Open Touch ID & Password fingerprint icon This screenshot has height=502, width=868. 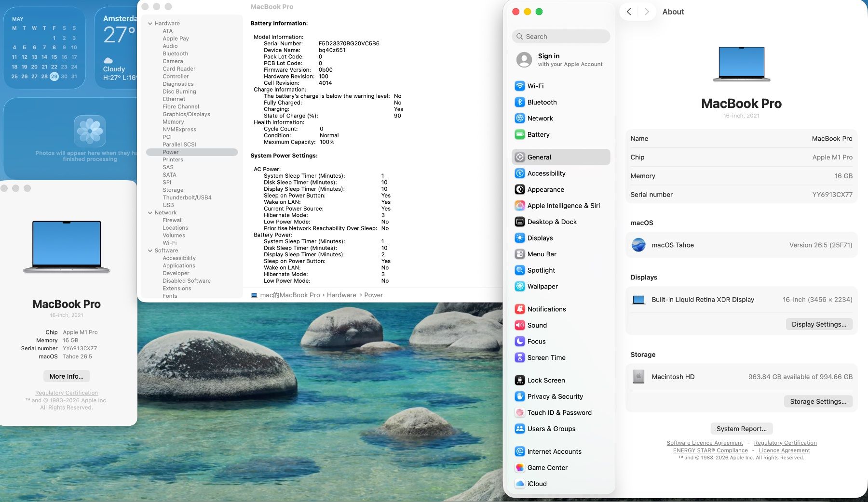(x=520, y=412)
